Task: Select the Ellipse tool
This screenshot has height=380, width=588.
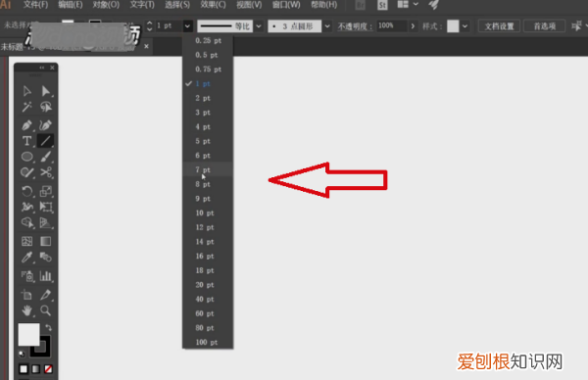Action: tap(27, 157)
